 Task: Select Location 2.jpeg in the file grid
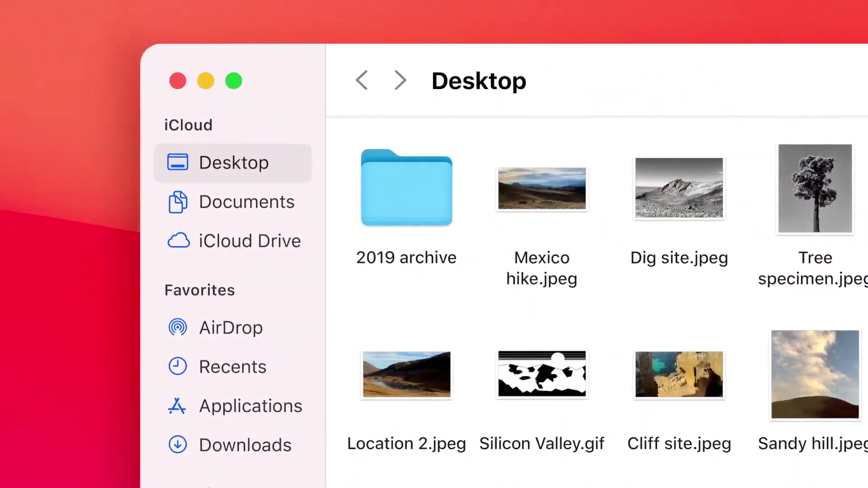406,375
